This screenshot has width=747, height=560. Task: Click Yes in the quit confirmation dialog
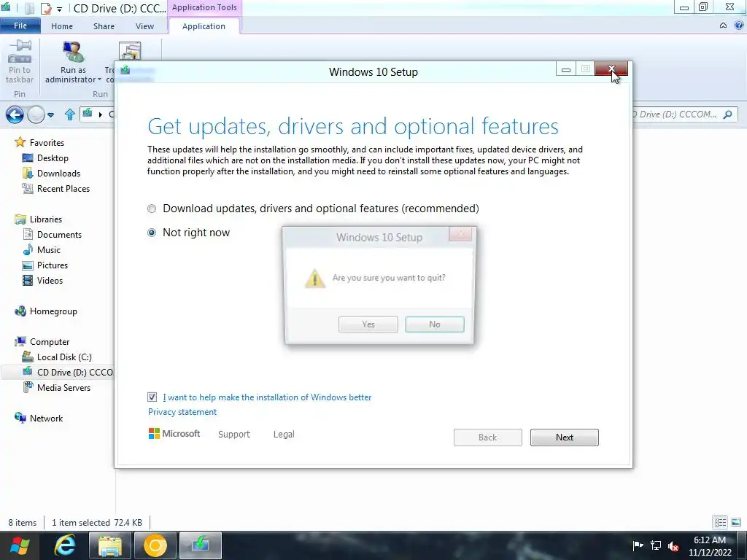click(x=368, y=324)
